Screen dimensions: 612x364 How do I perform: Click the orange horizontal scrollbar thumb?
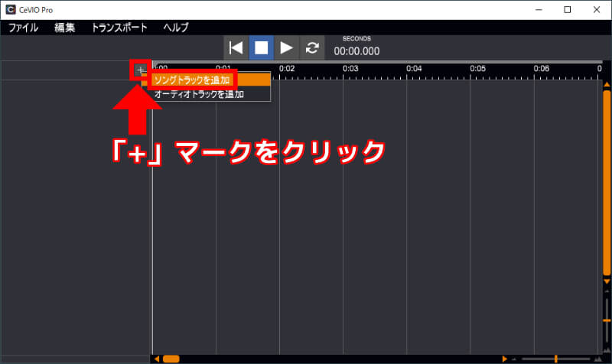tap(171, 359)
